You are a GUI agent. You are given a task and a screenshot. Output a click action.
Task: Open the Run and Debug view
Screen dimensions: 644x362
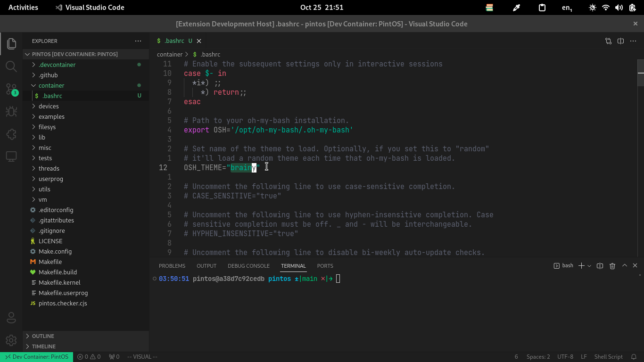coord(11,111)
